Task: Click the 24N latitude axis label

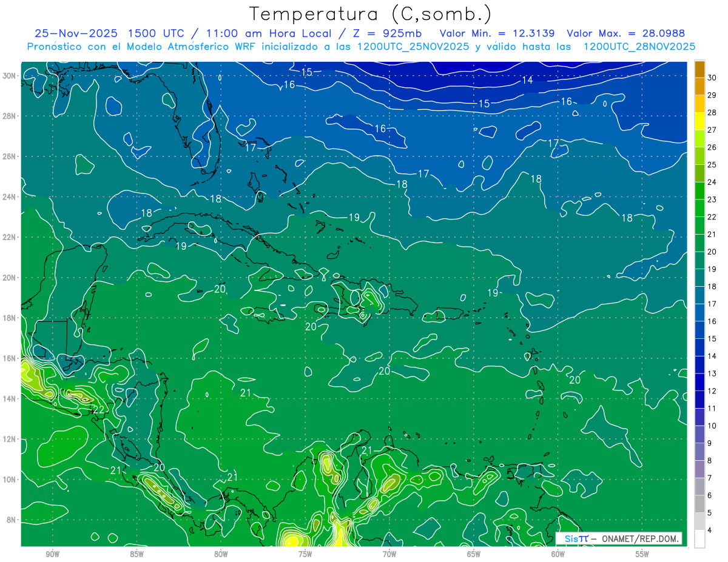Action: coord(9,197)
